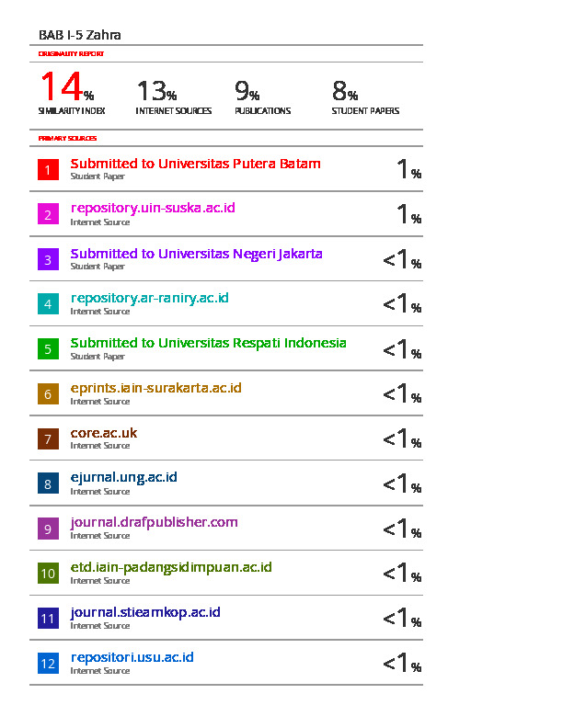Select the purple number 3 source badge
Viewport: 563px width, 728px height.
point(48,259)
